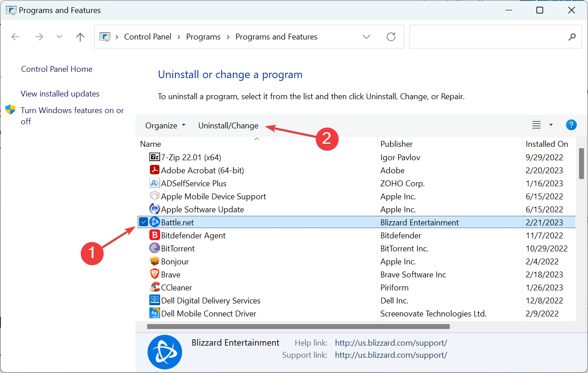This screenshot has width=588, height=373.
Task: Go forward with the forward arrow
Action: coord(39,37)
